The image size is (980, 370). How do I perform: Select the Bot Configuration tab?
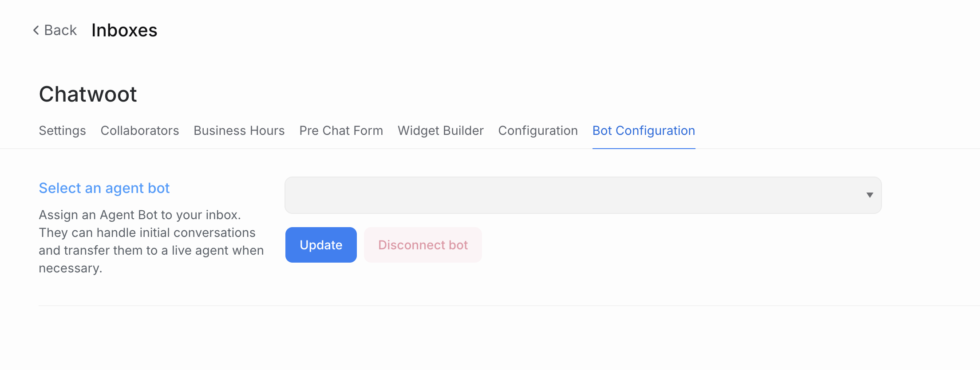pos(644,130)
